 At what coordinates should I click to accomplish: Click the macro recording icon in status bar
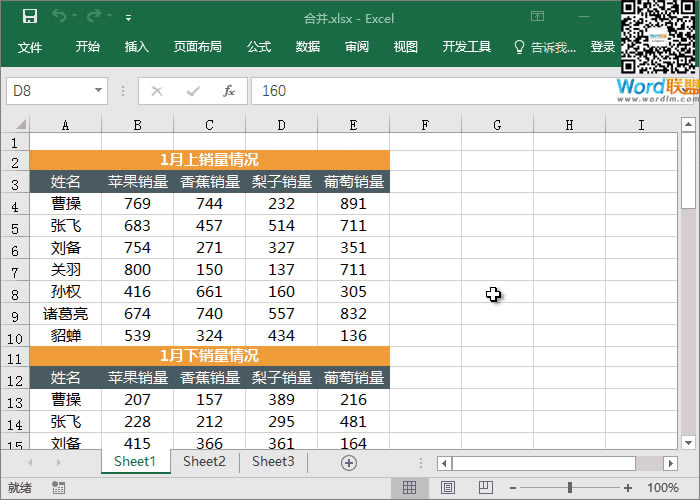(59, 488)
